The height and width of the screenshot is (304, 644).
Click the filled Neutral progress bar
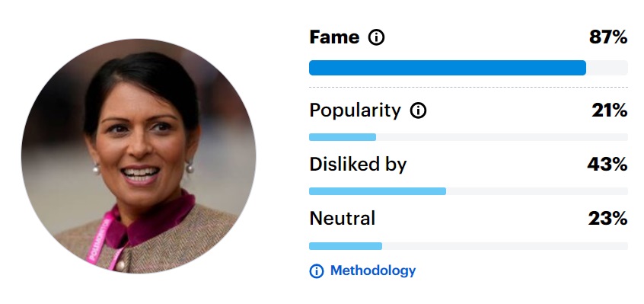pyautogui.click(x=346, y=246)
